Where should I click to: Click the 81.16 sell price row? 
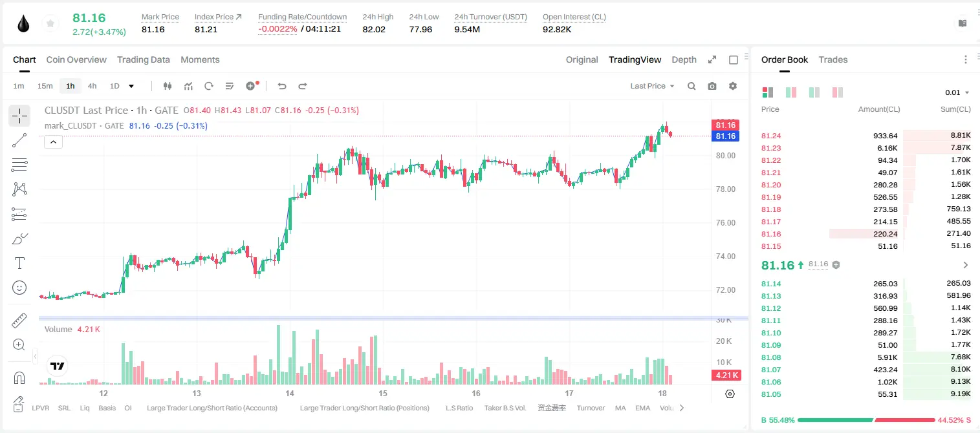click(x=866, y=234)
